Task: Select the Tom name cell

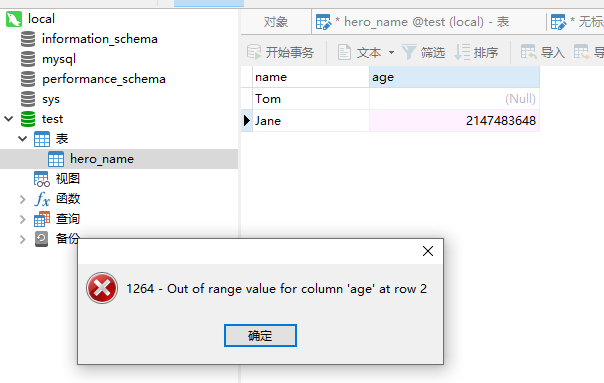Action: 311,99
